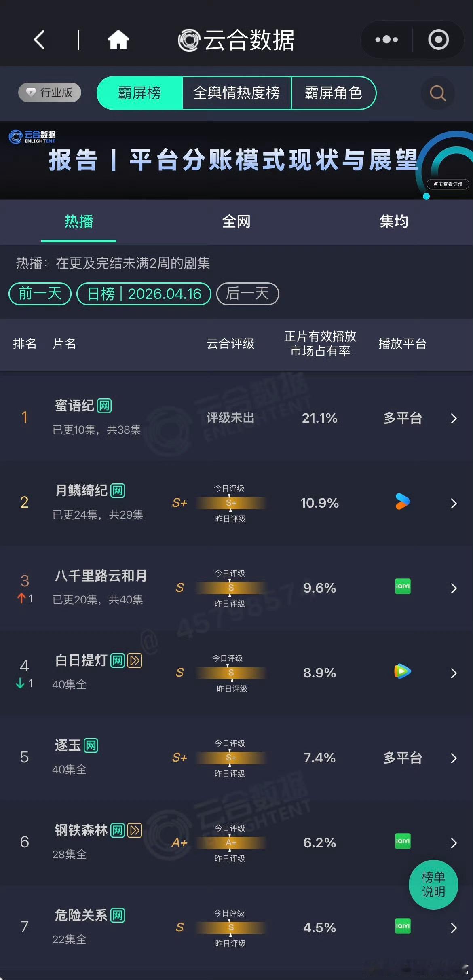This screenshot has height=980, width=473.
Task: Click 前一天 to view the previous day
Action: tap(39, 294)
